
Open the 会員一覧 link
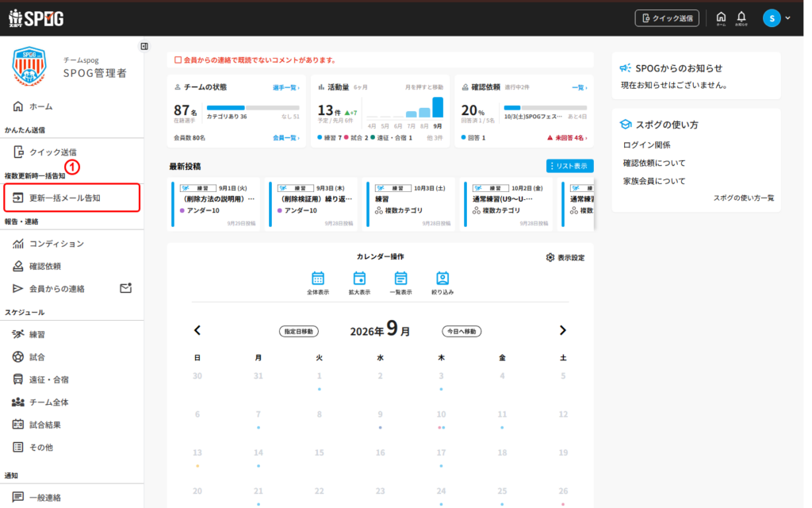coord(285,138)
